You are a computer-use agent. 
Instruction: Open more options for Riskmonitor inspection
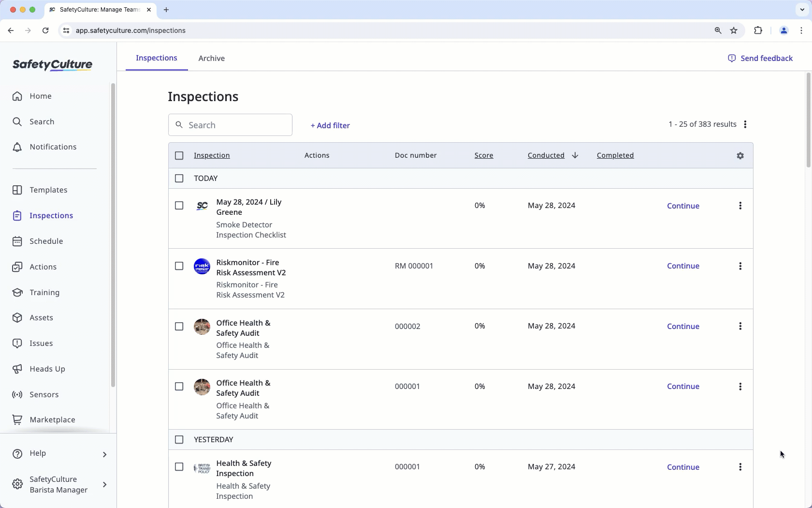[740, 266]
